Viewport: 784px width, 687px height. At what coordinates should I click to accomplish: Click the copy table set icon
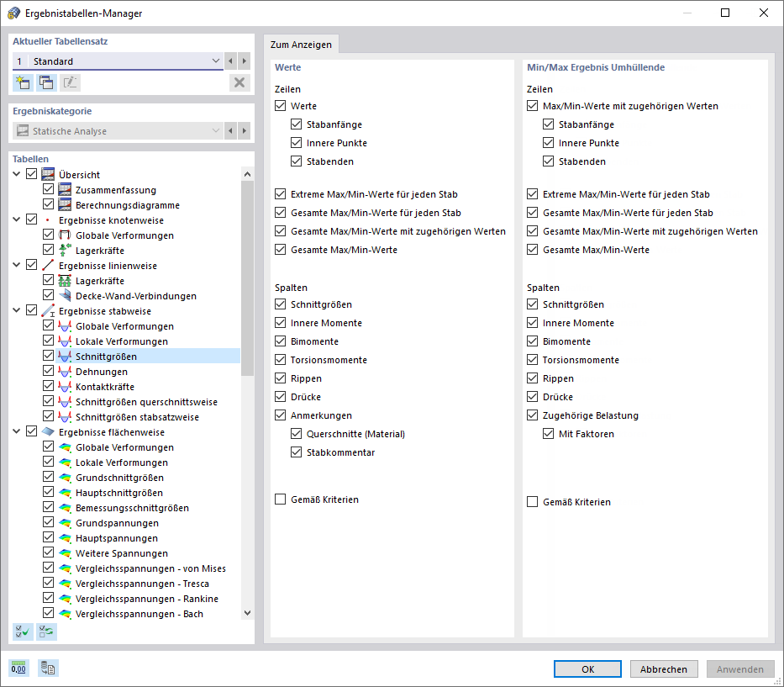[x=46, y=82]
